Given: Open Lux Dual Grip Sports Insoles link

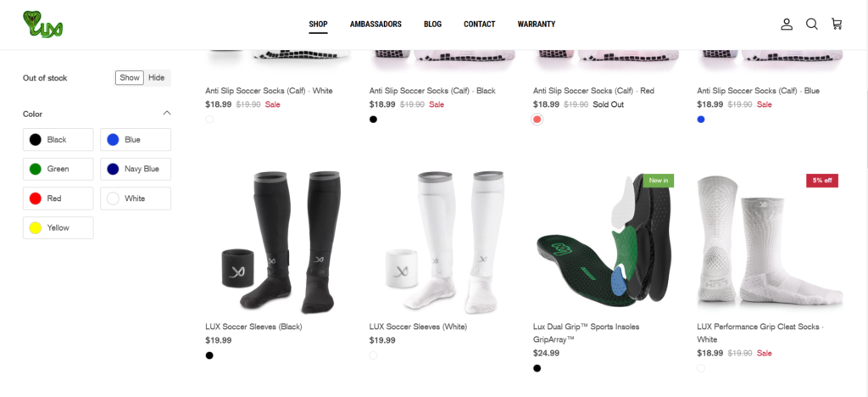Looking at the screenshot, I should click(x=587, y=333).
